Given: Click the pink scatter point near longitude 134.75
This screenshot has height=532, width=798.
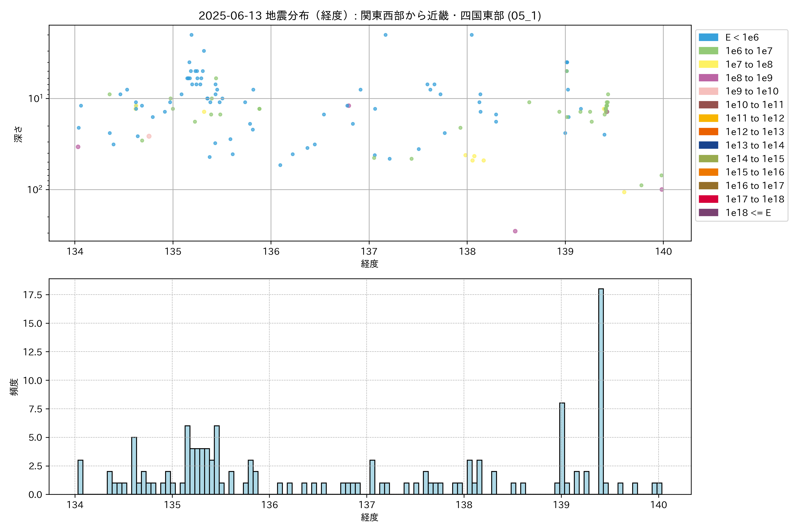Looking at the screenshot, I should (x=149, y=136).
